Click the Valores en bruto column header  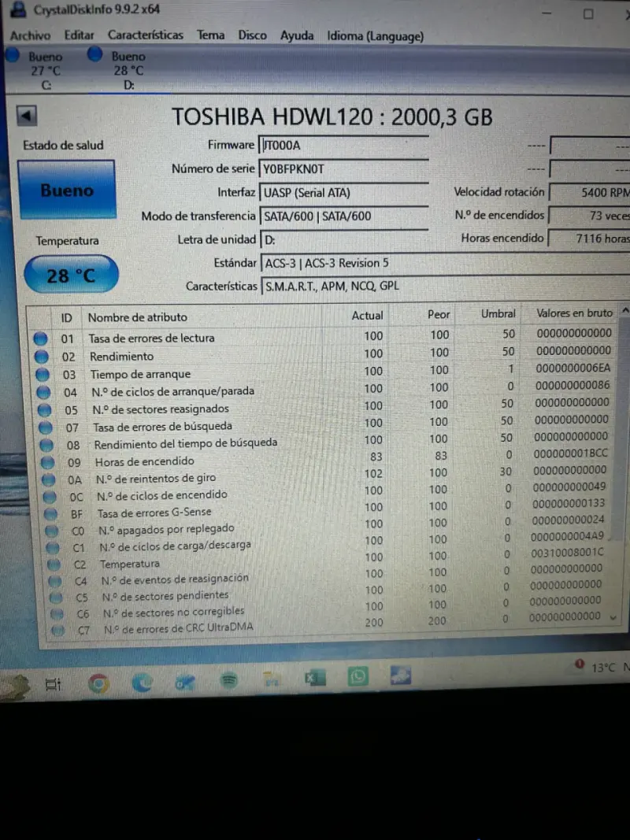pos(574,313)
